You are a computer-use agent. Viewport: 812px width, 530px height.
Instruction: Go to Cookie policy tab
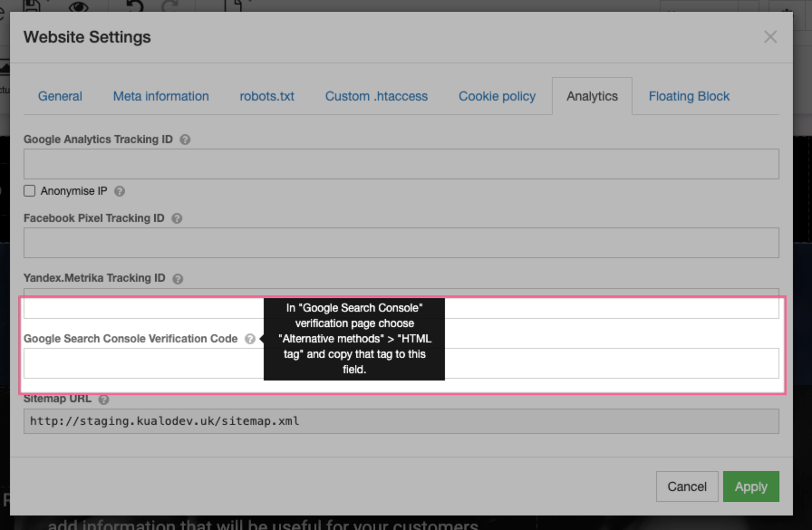(498, 96)
